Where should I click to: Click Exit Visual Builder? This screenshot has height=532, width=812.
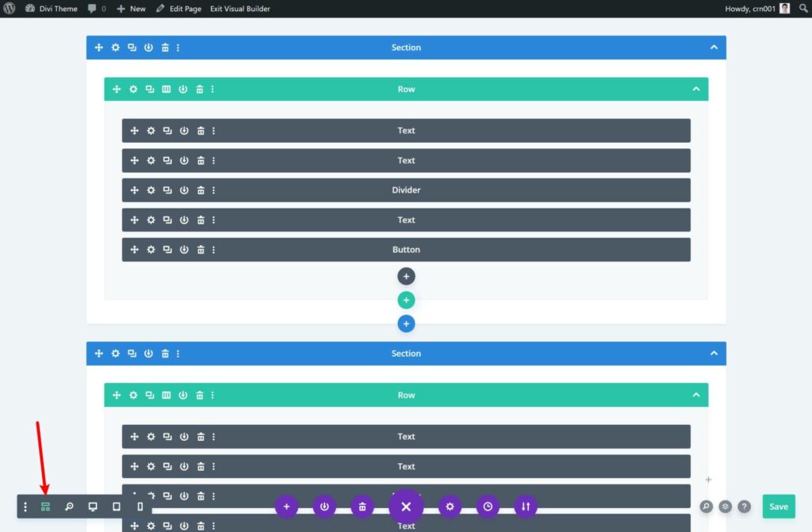tap(239, 8)
